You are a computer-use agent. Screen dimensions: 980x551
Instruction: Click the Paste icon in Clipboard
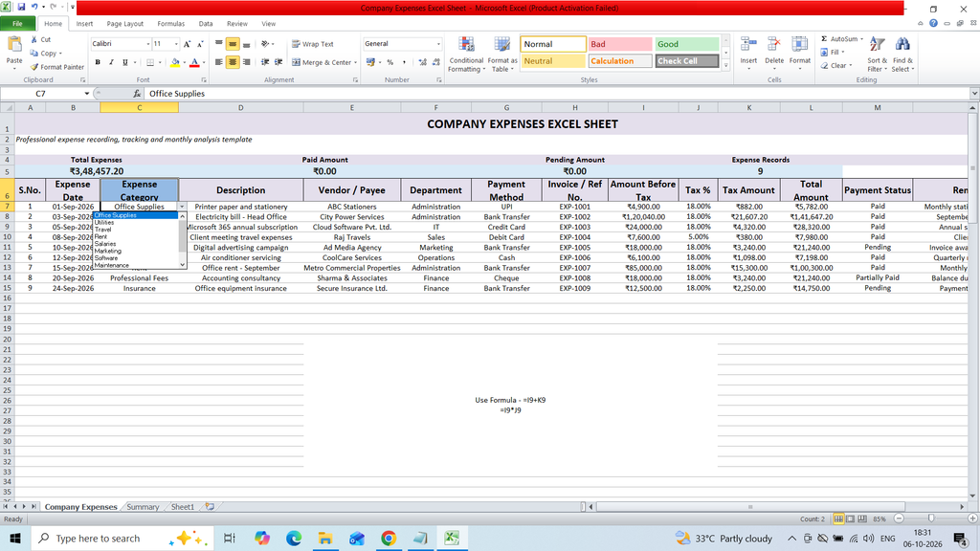coord(13,45)
